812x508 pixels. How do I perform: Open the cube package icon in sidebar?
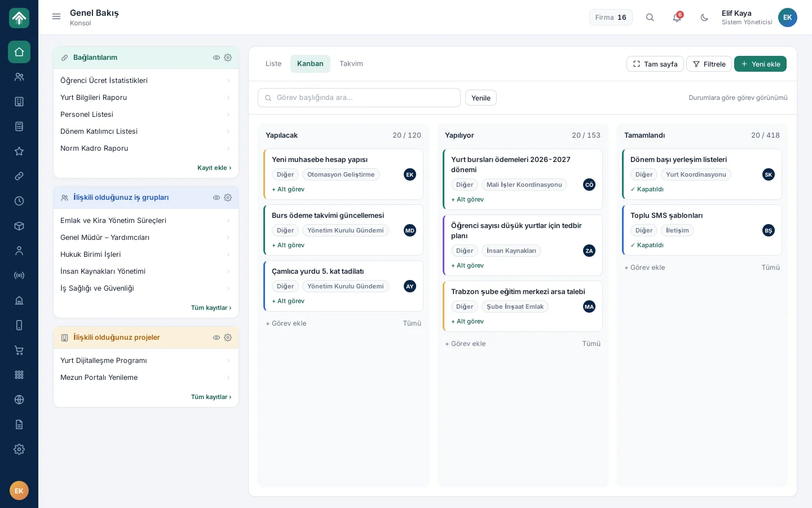pyautogui.click(x=19, y=226)
